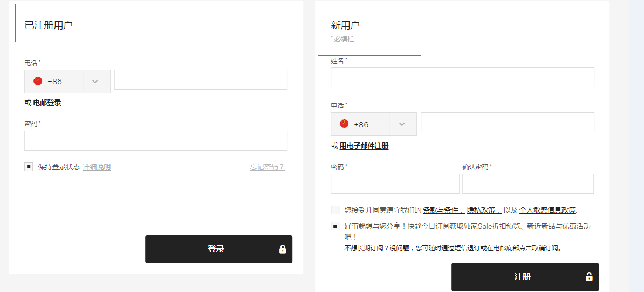Open the 个人敏感信息政策 link
This screenshot has width=644, height=292.
547,210
